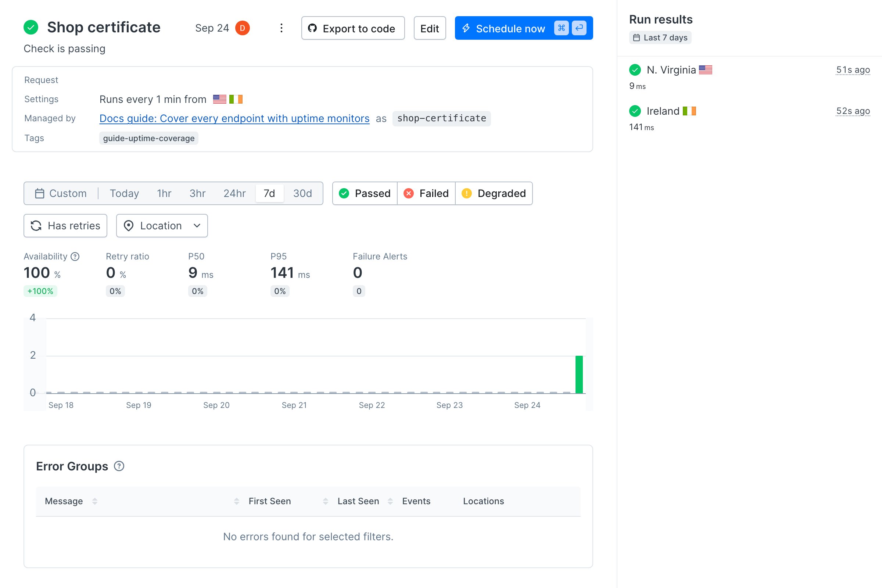Viewport: 882px width, 588px height.
Task: Open the N. Virginia run result
Action: [x=749, y=77]
